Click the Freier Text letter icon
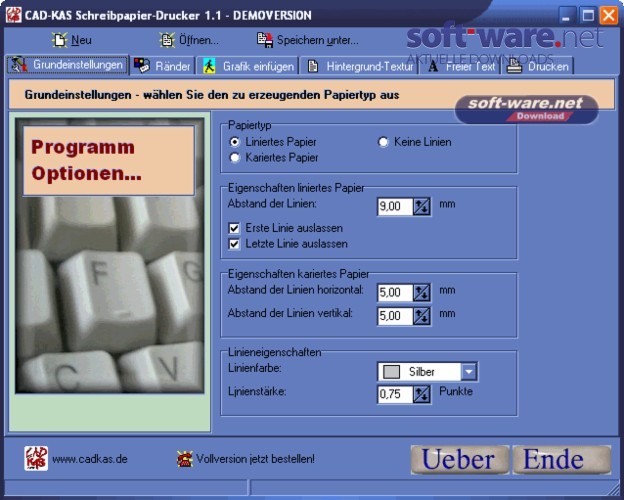The image size is (624, 500). coord(433,66)
